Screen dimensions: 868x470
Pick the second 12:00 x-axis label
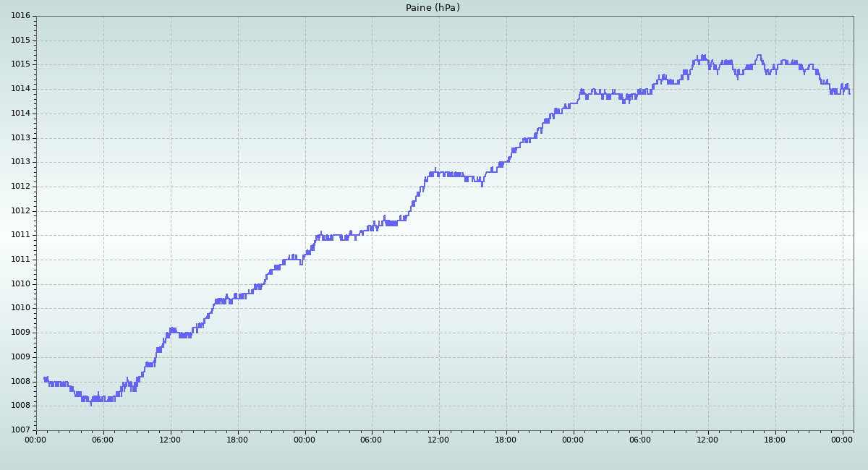point(439,439)
